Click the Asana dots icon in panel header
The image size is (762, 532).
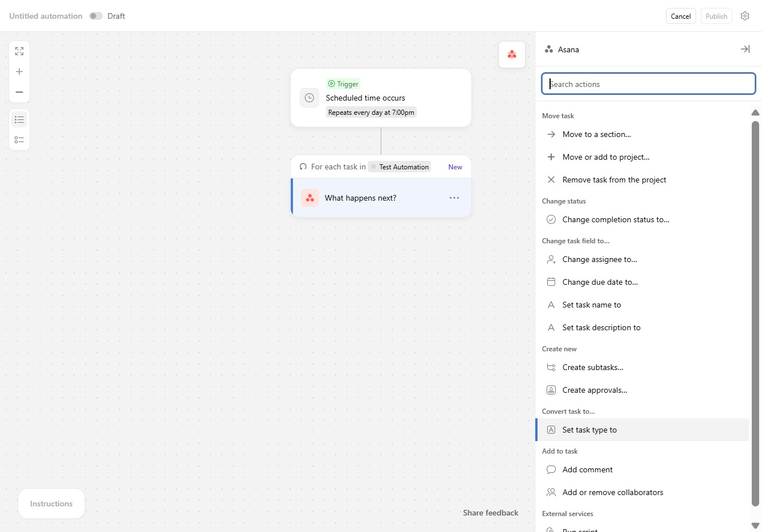[x=549, y=49]
